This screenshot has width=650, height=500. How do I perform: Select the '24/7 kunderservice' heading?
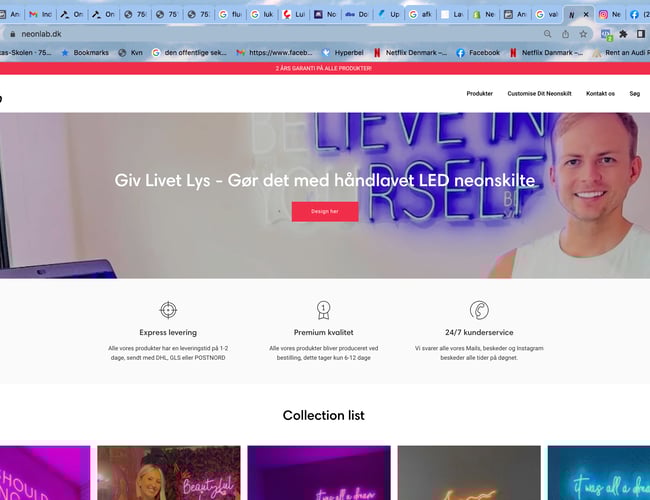point(479,333)
